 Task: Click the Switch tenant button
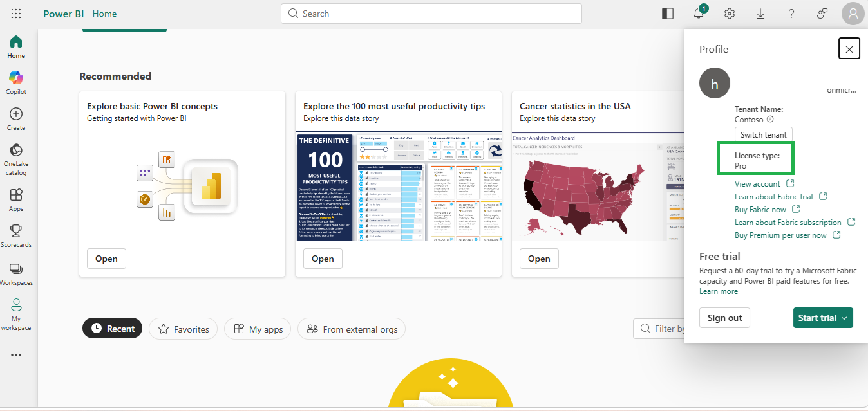click(x=764, y=135)
